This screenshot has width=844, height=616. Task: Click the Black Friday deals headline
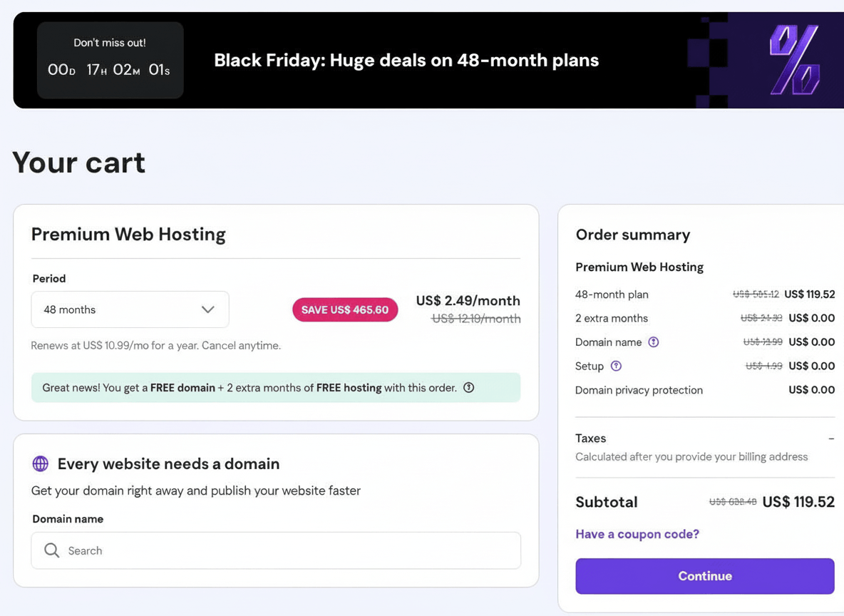coord(406,60)
